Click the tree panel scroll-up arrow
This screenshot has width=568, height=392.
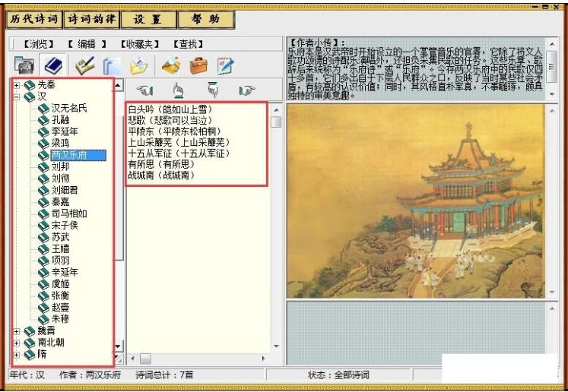coord(119,85)
